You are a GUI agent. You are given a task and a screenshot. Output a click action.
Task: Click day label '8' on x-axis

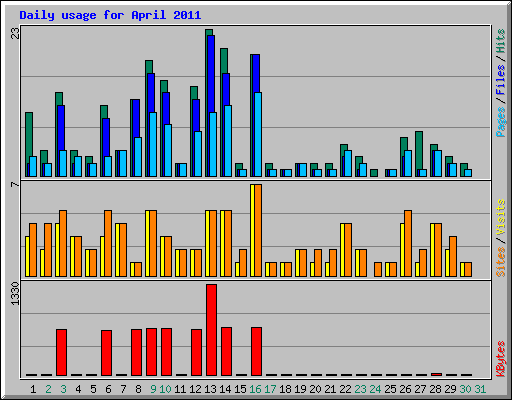pyautogui.click(x=138, y=389)
